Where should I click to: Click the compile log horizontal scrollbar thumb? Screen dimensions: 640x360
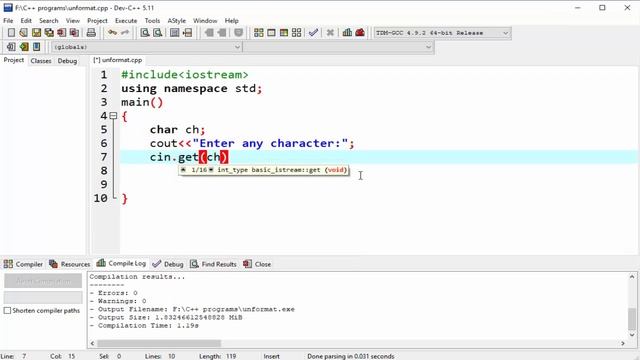point(159,343)
